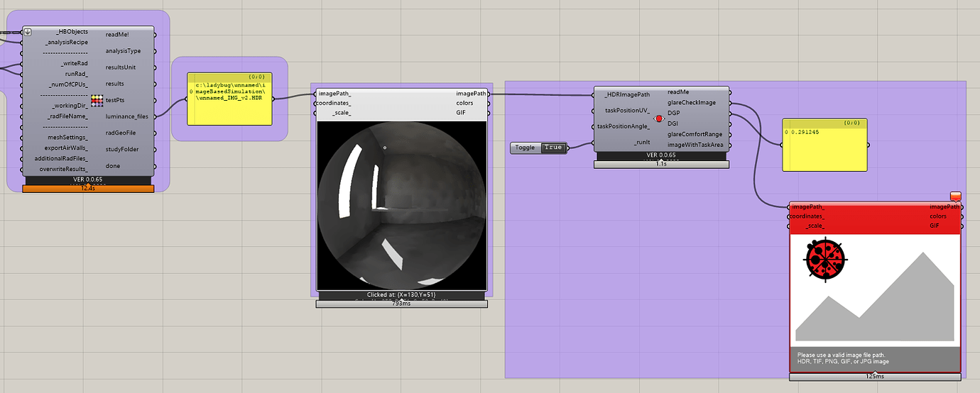The height and width of the screenshot is (393, 980).
Task: Click imagePath_ input on the red viewer
Action: point(808,206)
